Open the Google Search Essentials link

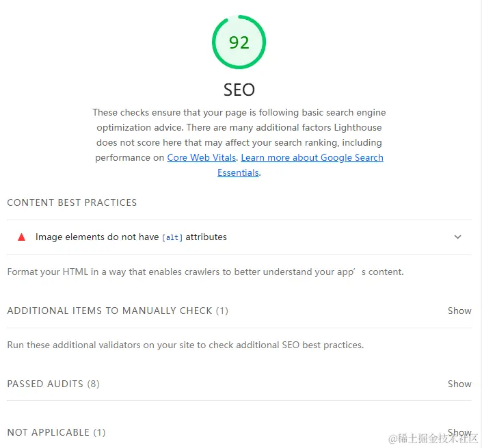click(312, 158)
